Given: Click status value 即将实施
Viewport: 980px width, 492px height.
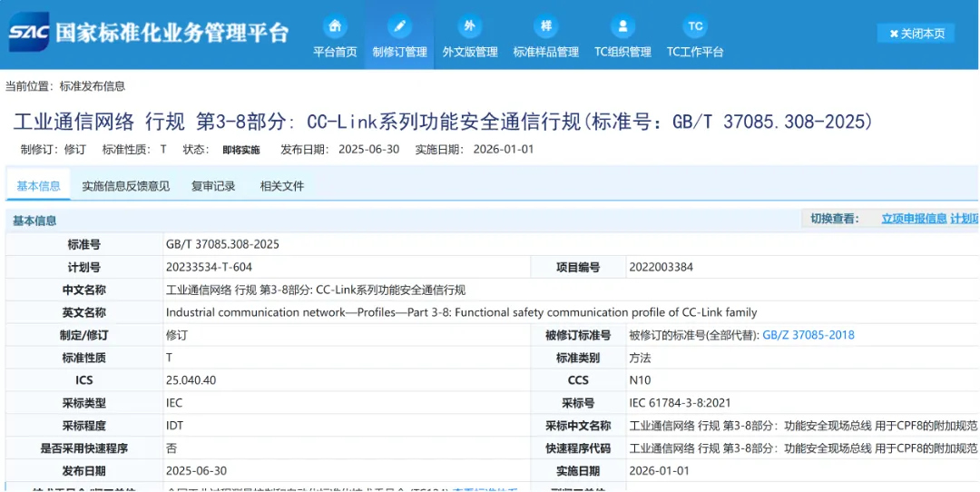Looking at the screenshot, I should pos(241,150).
